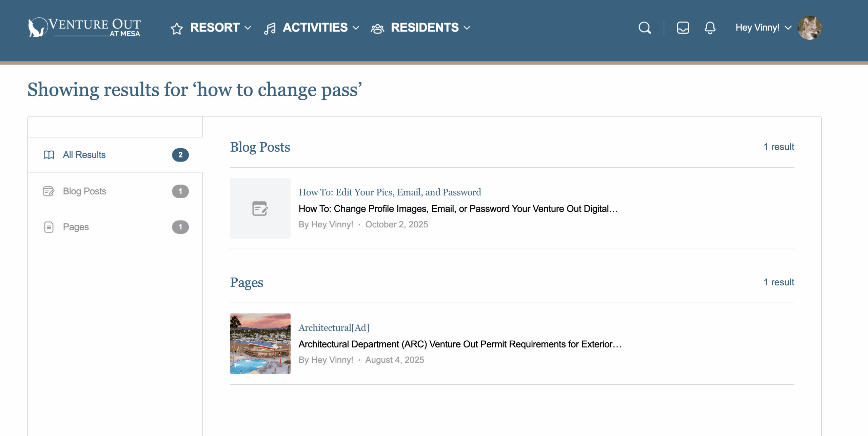Select the All Results filter tab

click(84, 155)
